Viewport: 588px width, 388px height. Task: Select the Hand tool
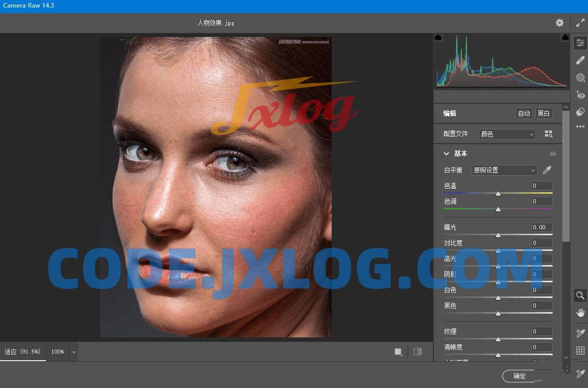[x=580, y=312]
